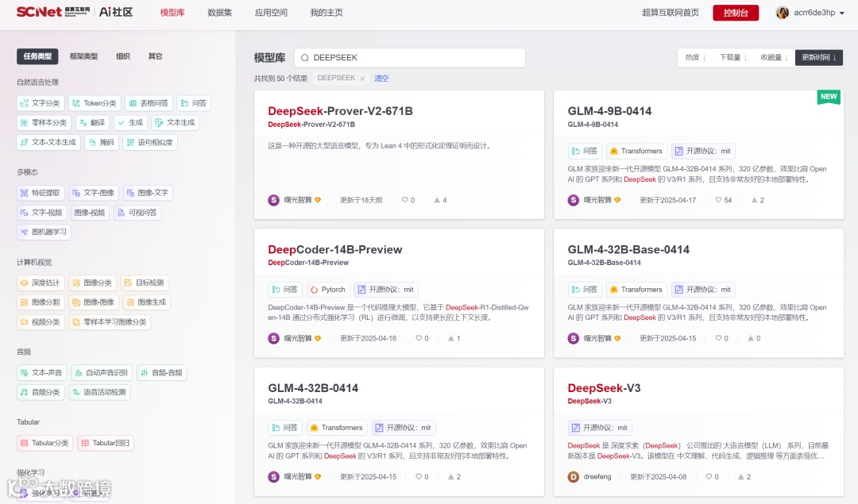The image size is (858, 504).
Task: Open the 应用空间 navigation tab
Action: (x=271, y=13)
